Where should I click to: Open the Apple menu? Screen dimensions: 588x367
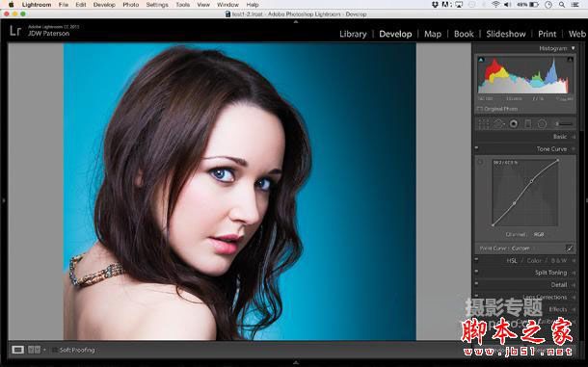(11, 5)
